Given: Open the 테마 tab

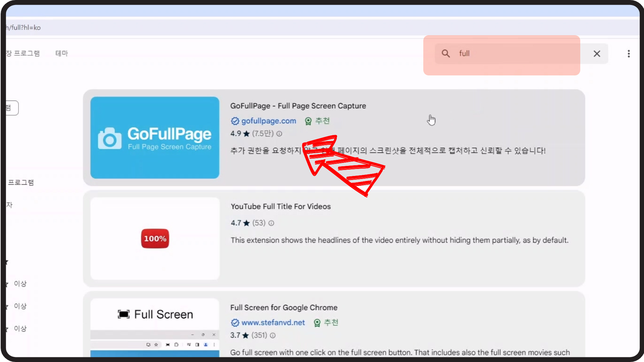Looking at the screenshot, I should point(61,53).
